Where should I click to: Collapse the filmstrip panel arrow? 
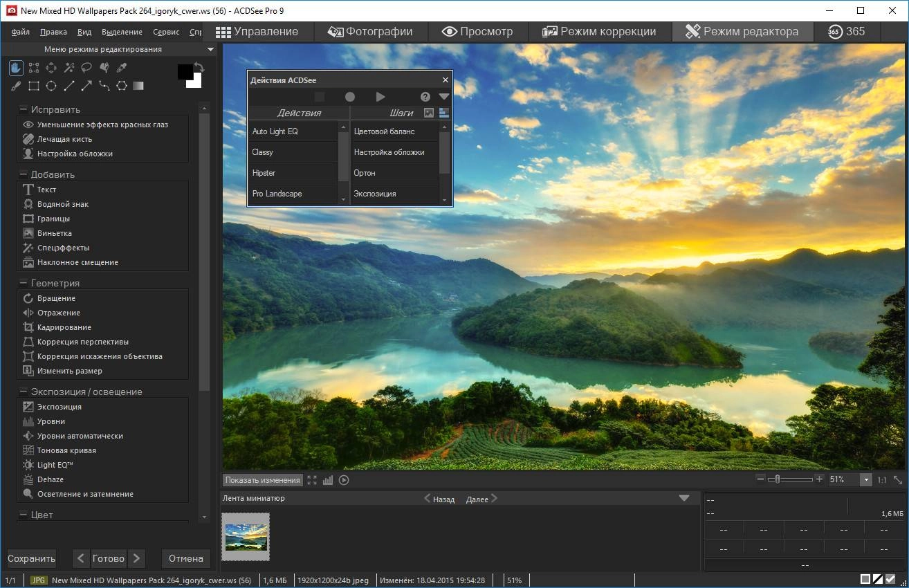[x=684, y=498]
